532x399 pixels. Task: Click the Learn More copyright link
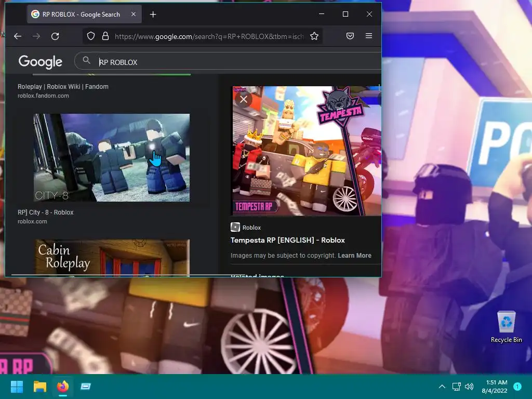coord(354,256)
